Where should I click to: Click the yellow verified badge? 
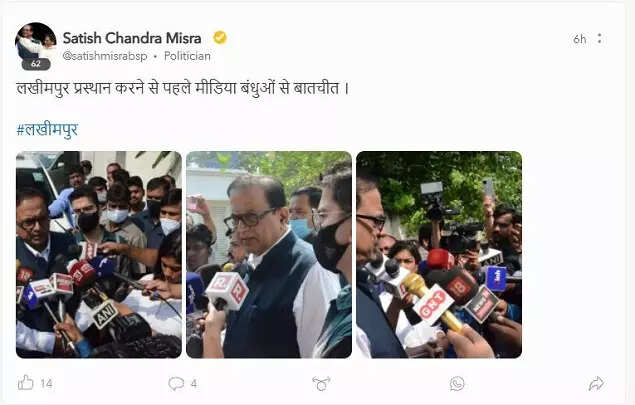click(x=220, y=38)
